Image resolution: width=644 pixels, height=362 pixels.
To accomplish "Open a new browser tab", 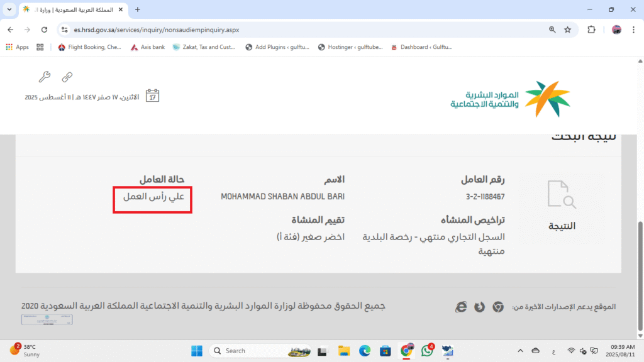I will pyautogui.click(x=138, y=9).
